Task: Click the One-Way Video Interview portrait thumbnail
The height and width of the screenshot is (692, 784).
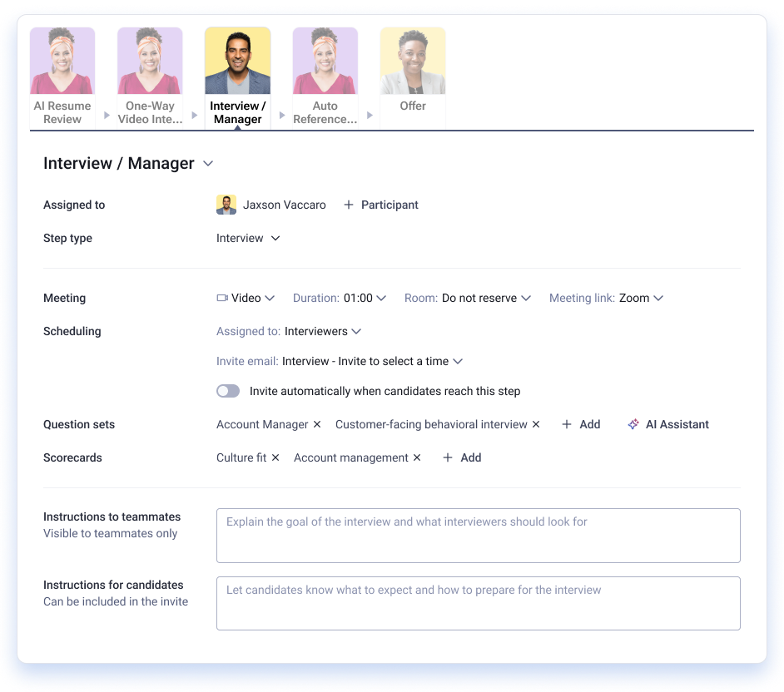Action: (150, 61)
